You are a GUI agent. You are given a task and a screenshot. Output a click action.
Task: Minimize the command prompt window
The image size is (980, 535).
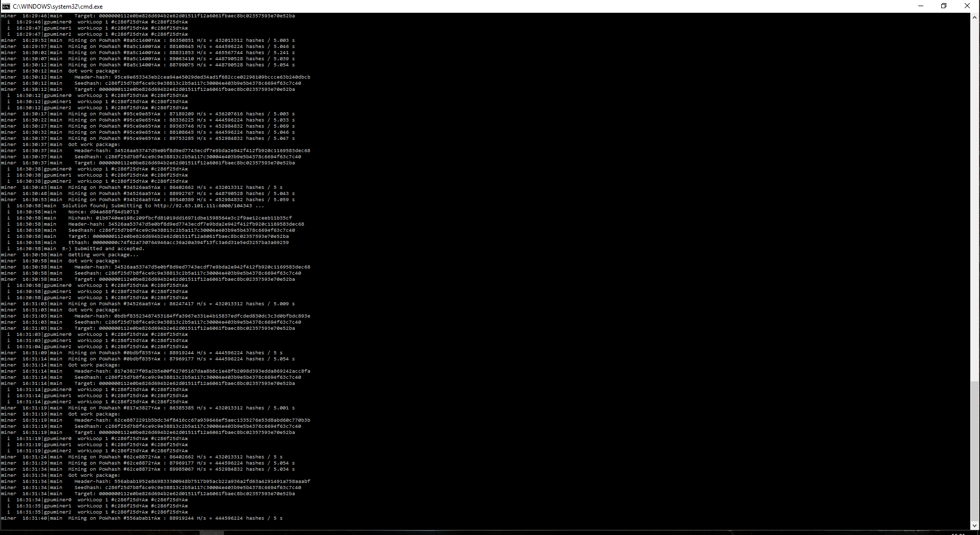(921, 6)
